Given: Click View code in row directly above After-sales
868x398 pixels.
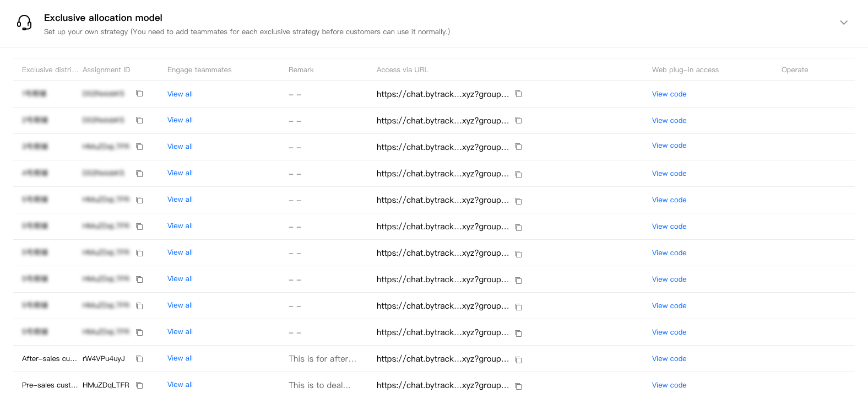Looking at the screenshot, I should (669, 332).
